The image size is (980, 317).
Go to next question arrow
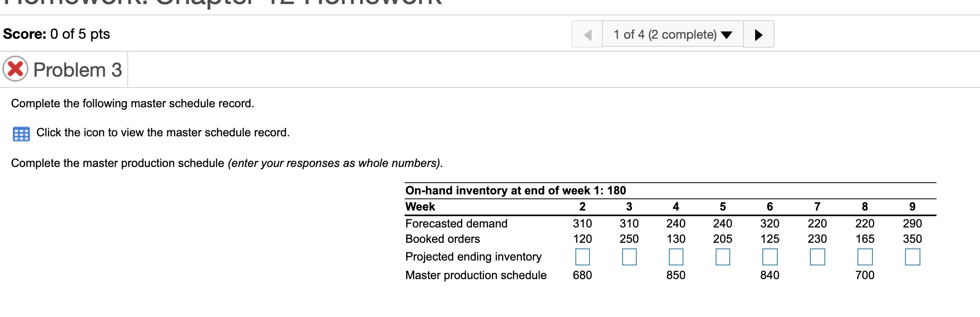758,34
